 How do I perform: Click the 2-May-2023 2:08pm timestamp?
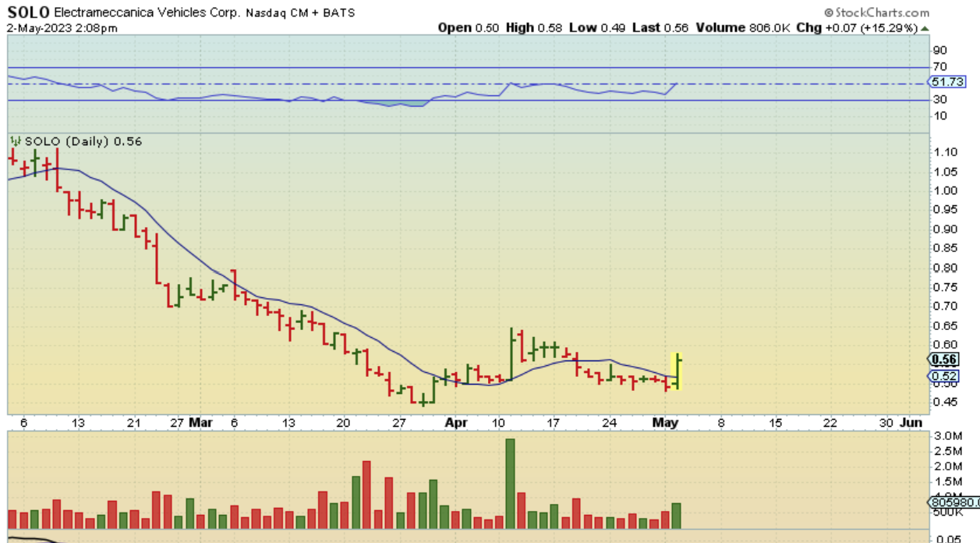point(62,28)
